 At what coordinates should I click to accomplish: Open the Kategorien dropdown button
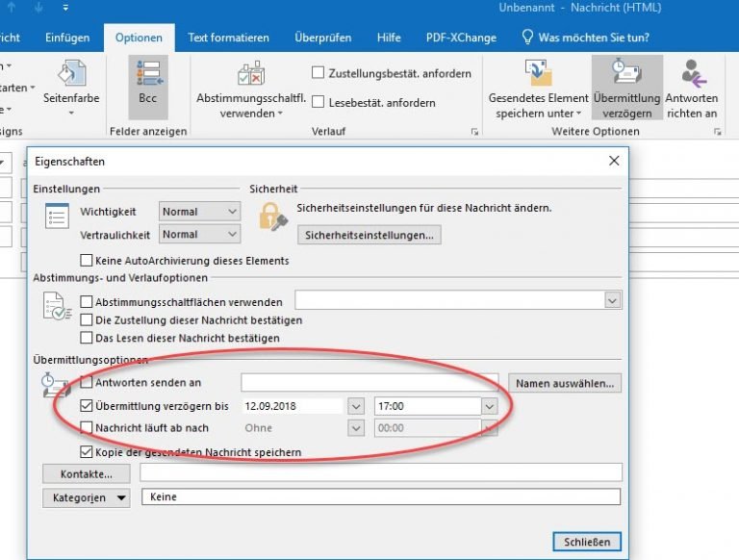(87, 497)
